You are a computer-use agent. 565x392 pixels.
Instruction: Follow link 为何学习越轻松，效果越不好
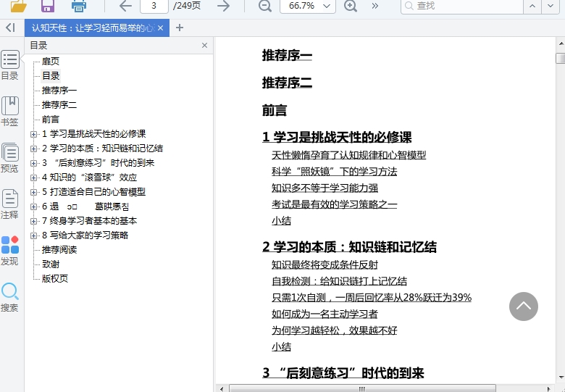335,330
